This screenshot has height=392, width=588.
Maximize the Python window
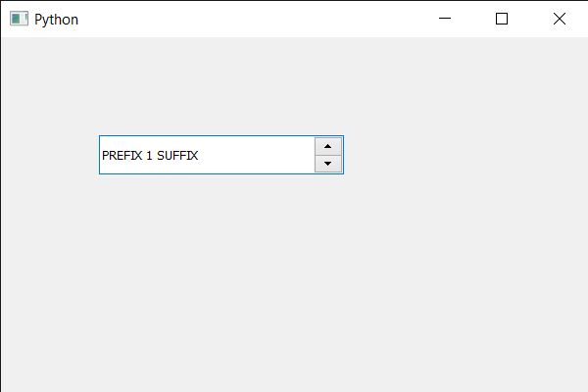tap(502, 19)
